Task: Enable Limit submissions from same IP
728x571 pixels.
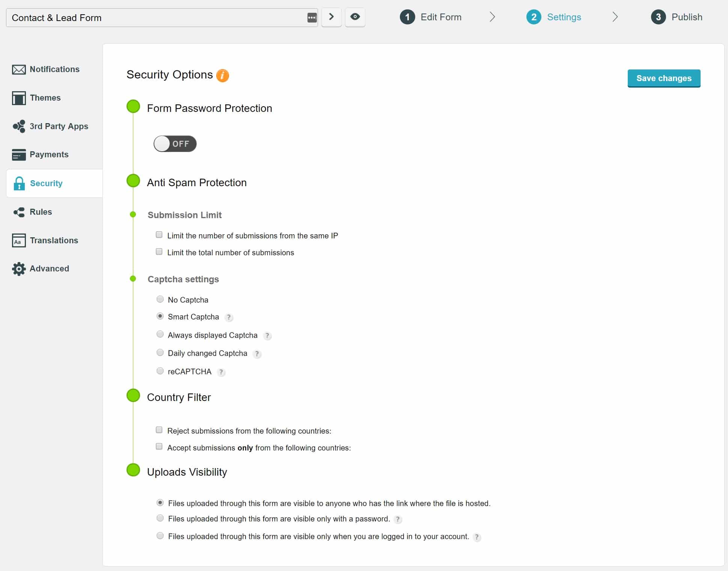Action: (x=160, y=235)
